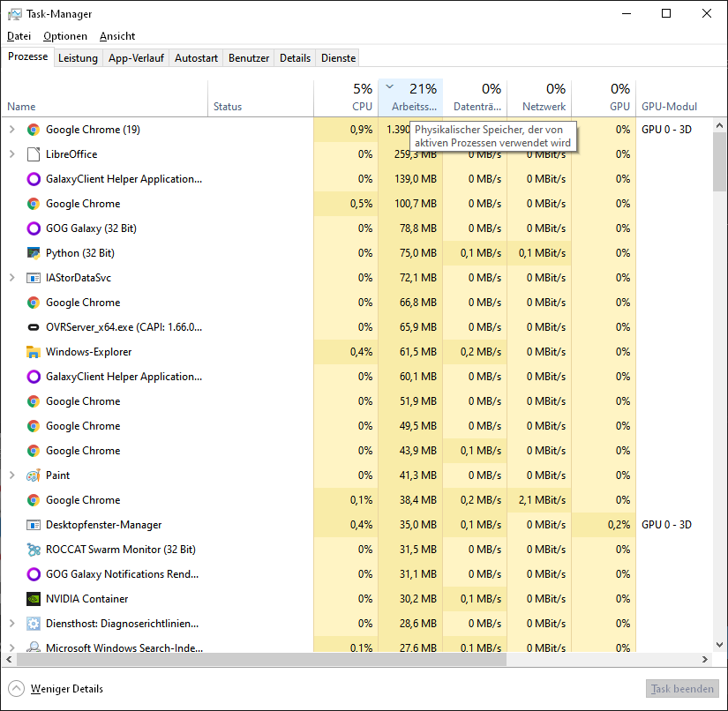Click the Weniger Details arrow circle icon
This screenshot has width=728, height=711.
pos(16,688)
